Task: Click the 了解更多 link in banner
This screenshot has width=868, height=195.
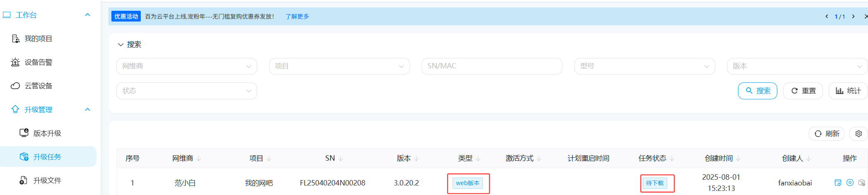Action: [297, 17]
